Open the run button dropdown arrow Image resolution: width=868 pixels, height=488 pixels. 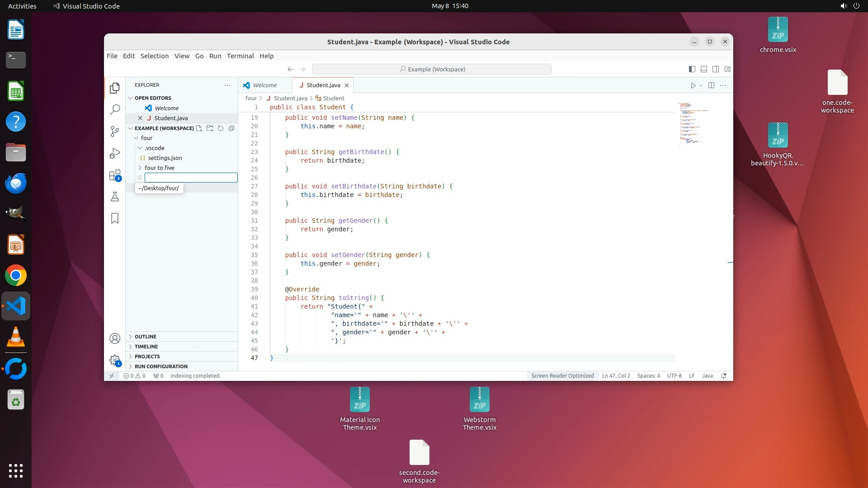701,85
